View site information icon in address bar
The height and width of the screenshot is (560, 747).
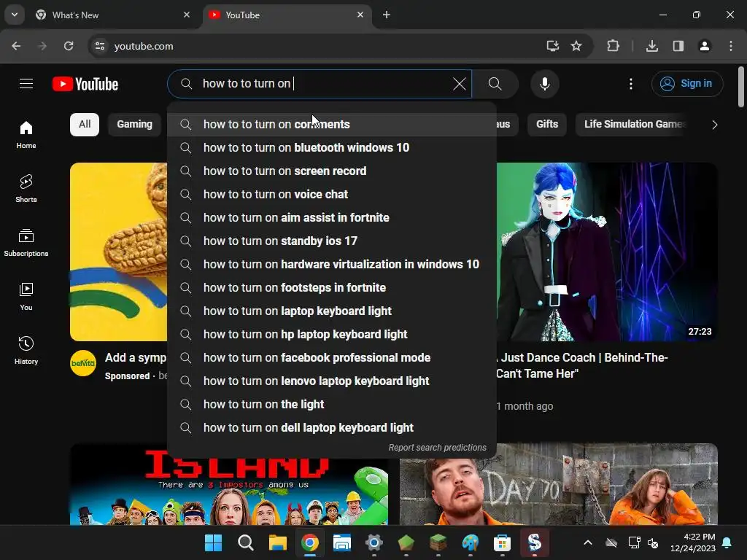point(99,46)
